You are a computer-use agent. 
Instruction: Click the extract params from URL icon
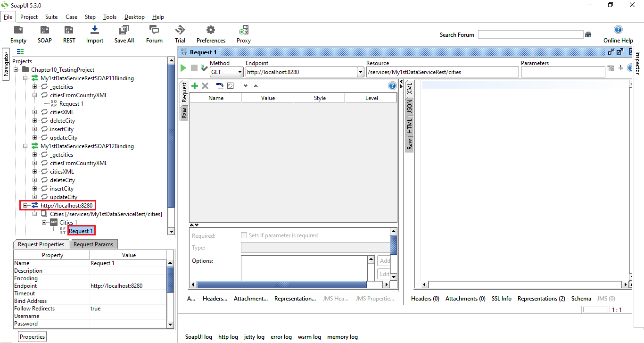coord(220,86)
